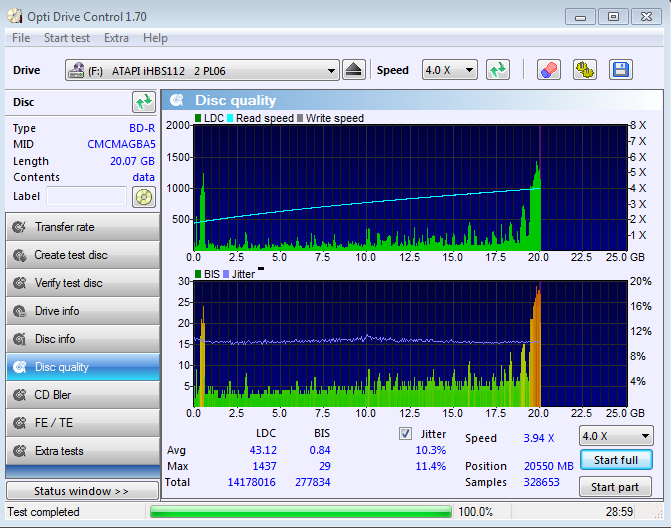Click the disc type value BD-R
Image resolution: width=672 pixels, height=528 pixels.
pyautogui.click(x=142, y=128)
